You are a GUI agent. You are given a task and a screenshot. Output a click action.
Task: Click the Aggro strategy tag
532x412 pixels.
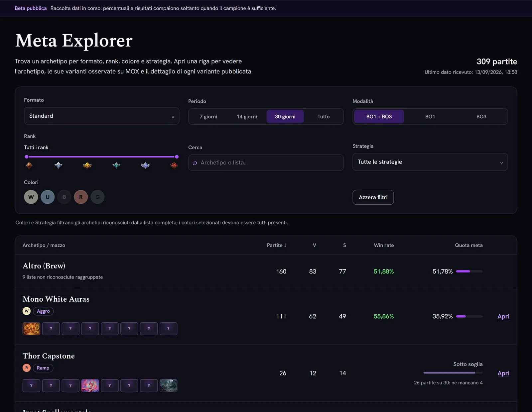[43, 311]
